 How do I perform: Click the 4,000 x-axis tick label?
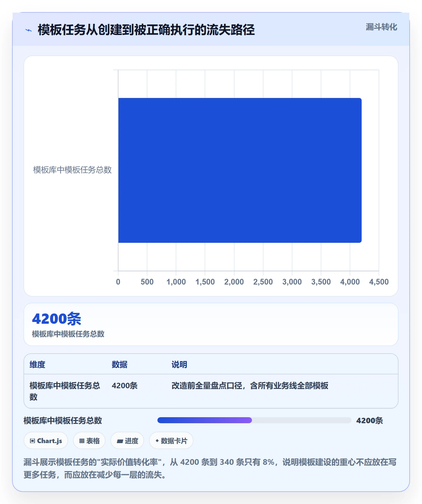click(350, 282)
